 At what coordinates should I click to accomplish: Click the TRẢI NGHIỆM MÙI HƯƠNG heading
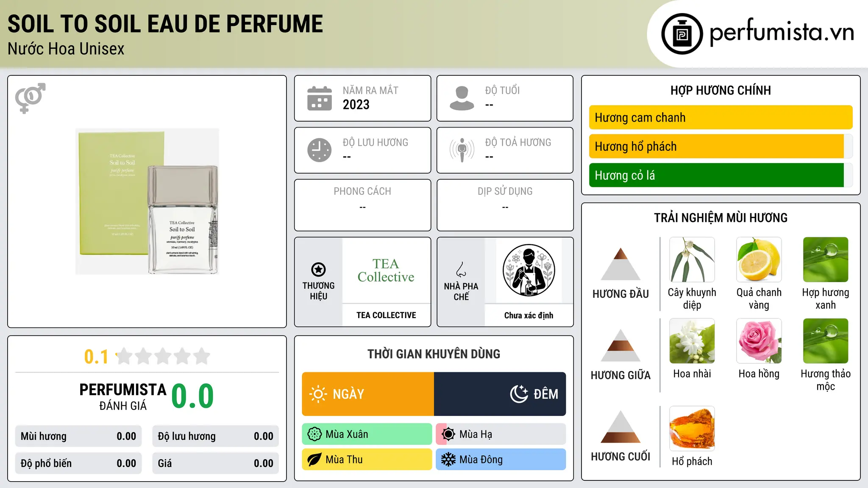pos(721,218)
